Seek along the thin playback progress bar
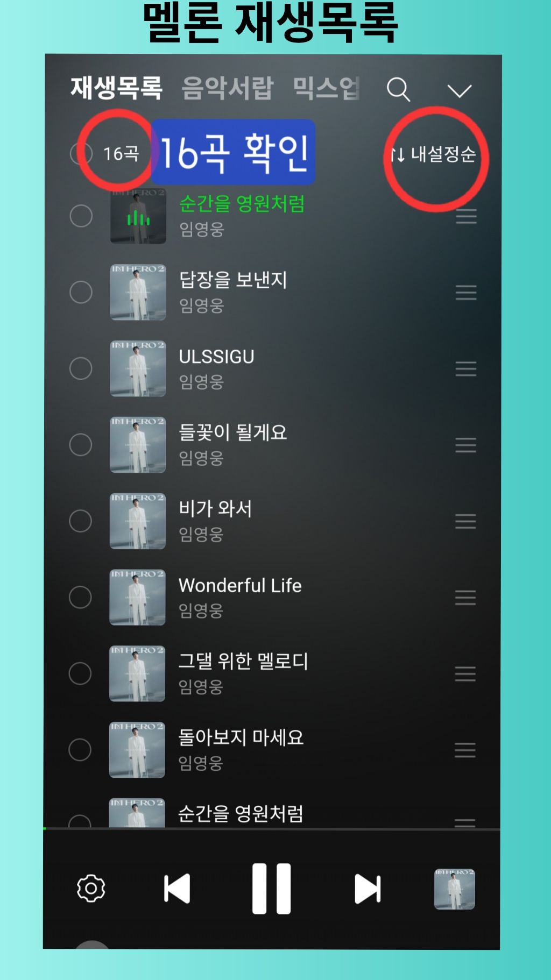 pos(272,829)
